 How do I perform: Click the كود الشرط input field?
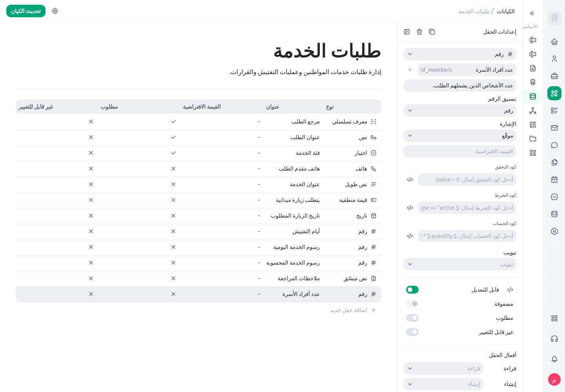pyautogui.click(x=467, y=208)
